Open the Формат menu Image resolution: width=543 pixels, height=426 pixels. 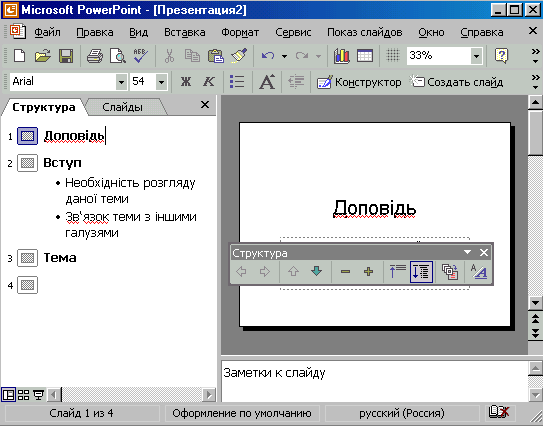tap(240, 33)
